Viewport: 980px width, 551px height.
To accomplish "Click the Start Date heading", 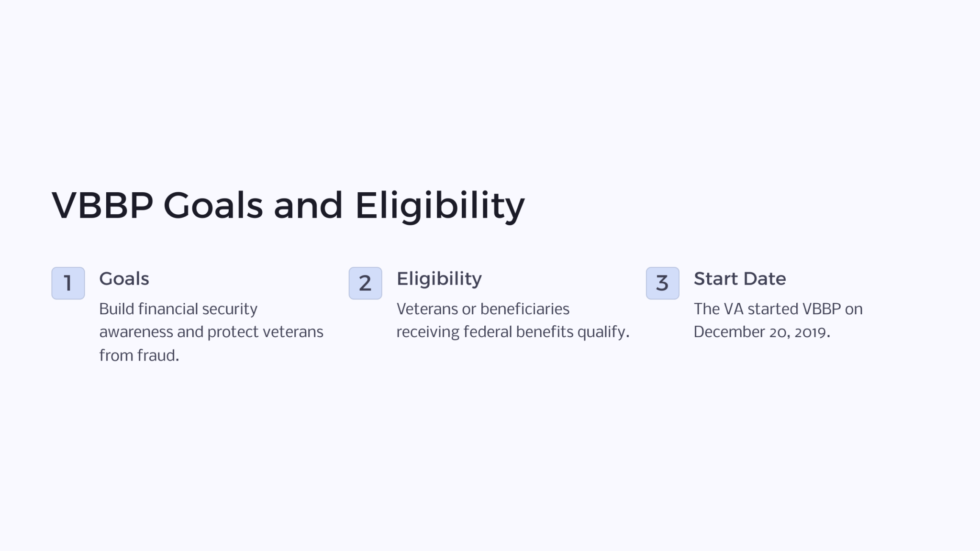I will [739, 279].
